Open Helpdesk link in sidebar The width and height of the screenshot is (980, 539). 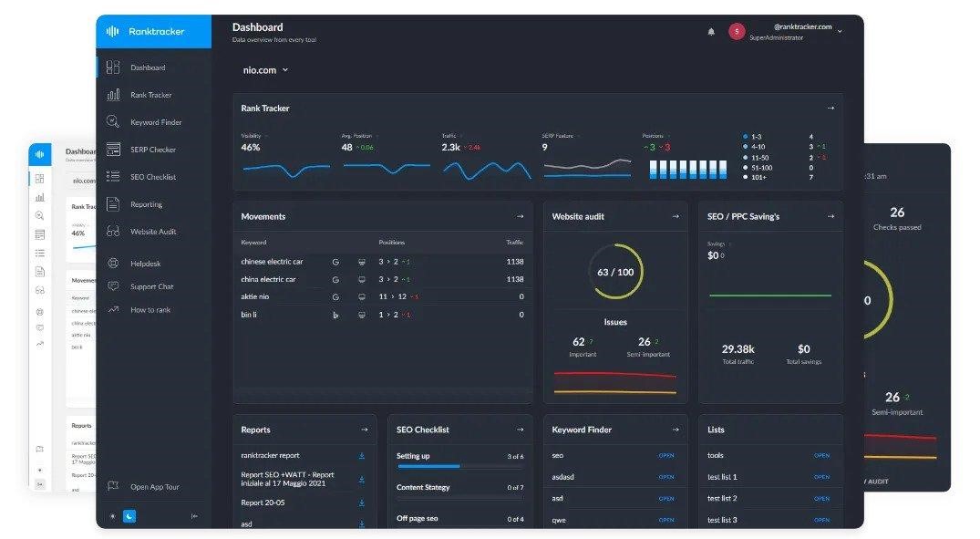point(146,264)
